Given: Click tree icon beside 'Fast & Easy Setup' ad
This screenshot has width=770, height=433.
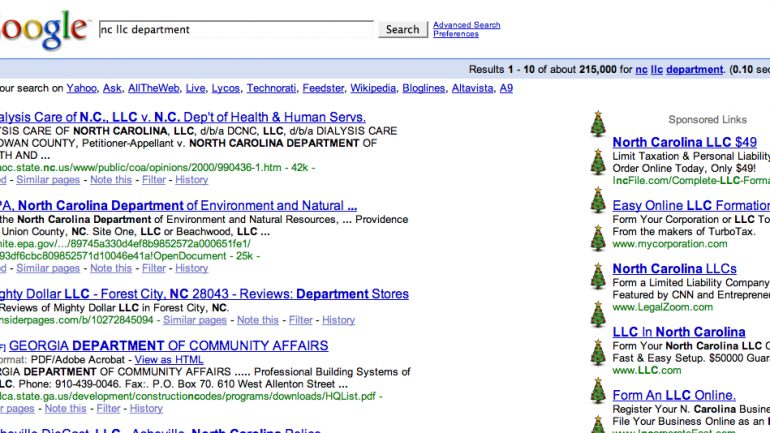Looking at the screenshot, I should click(598, 352).
